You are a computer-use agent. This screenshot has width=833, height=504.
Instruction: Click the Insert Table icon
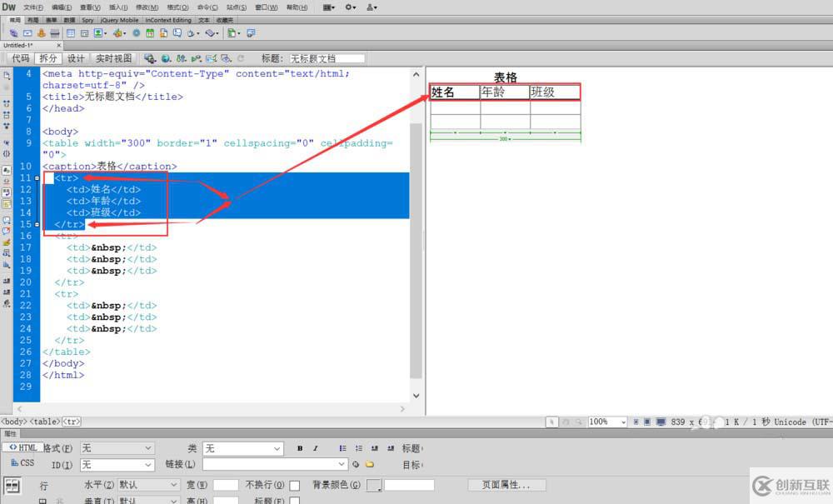click(70, 33)
